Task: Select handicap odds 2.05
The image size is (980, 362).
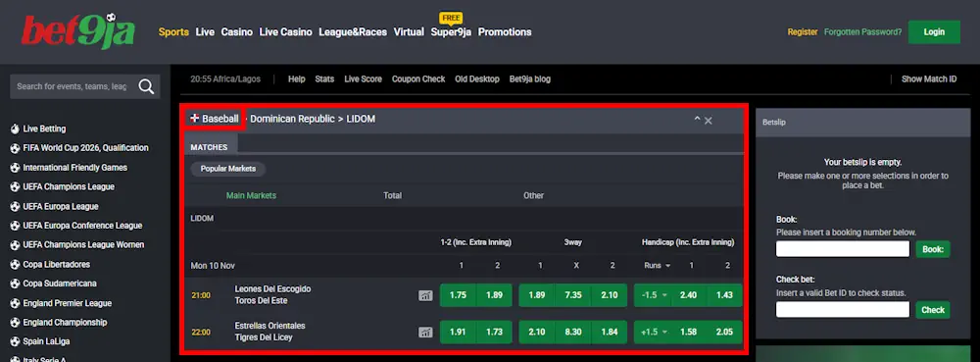Action: 724,332
